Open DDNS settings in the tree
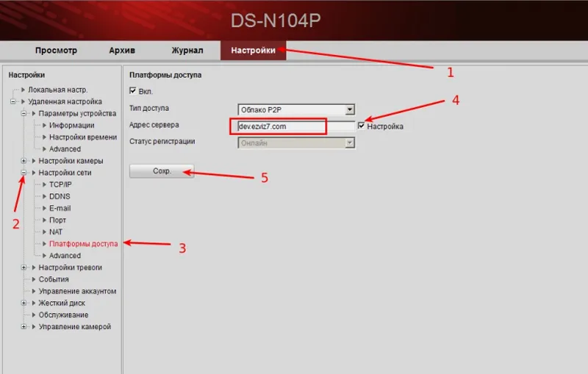 click(60, 196)
